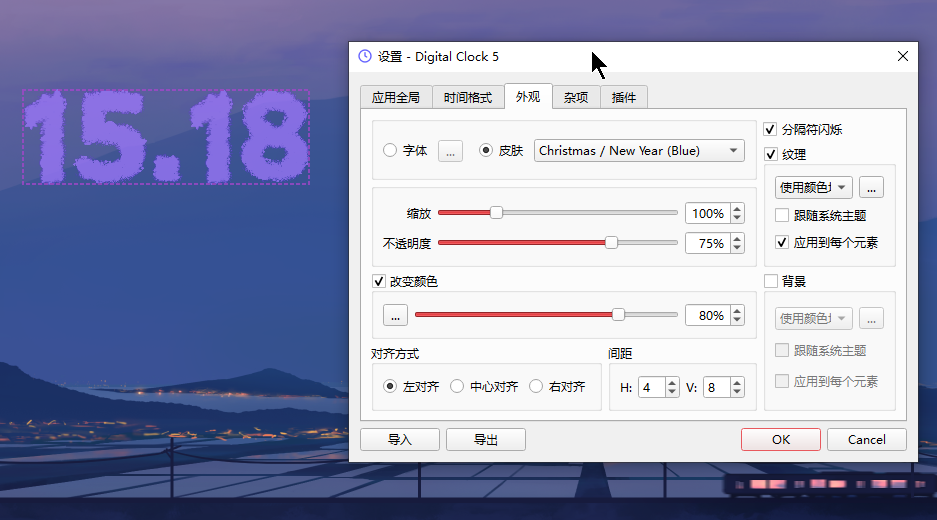Increase the H spacing with up arrow
The width and height of the screenshot is (937, 520).
[x=672, y=383]
